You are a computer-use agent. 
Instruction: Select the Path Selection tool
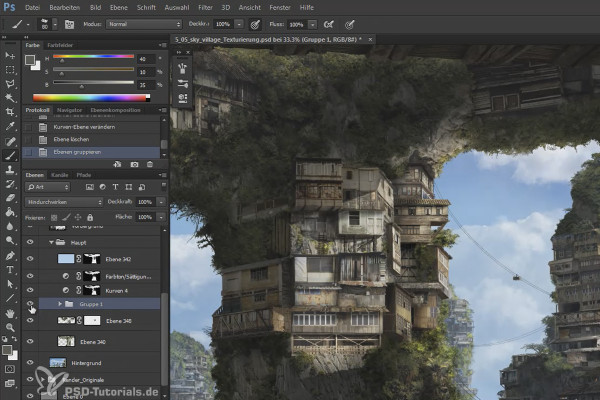click(x=10, y=284)
